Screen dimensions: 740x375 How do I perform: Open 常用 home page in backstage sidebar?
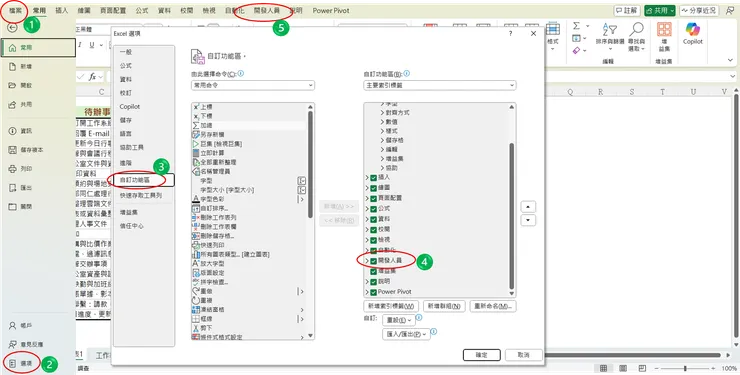click(38, 48)
